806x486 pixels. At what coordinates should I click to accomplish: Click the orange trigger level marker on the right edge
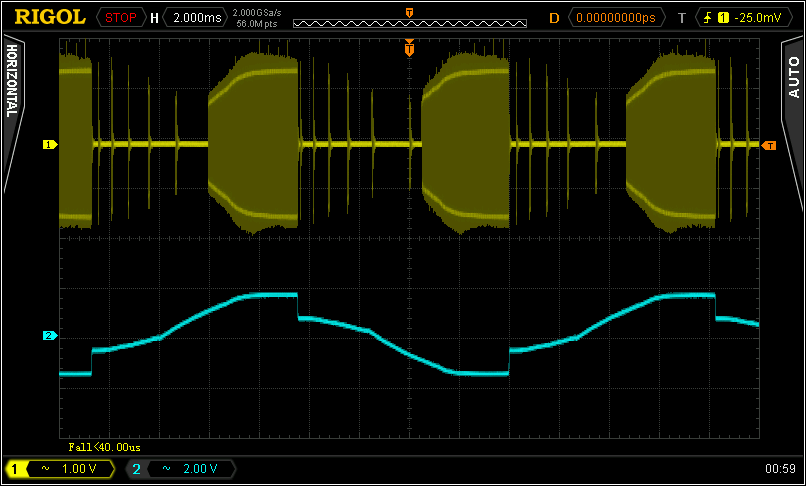tap(769, 146)
